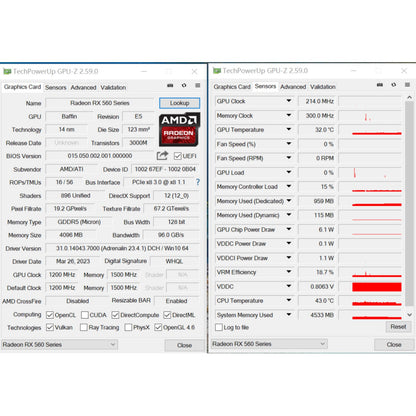Click the Memory Clock value 300.0 MHz
This screenshot has height=416, width=416.
(x=317, y=115)
